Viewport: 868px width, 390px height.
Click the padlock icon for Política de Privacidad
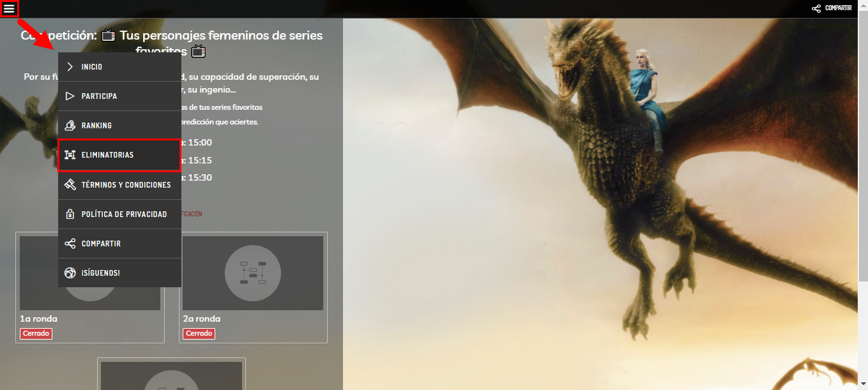click(x=70, y=214)
